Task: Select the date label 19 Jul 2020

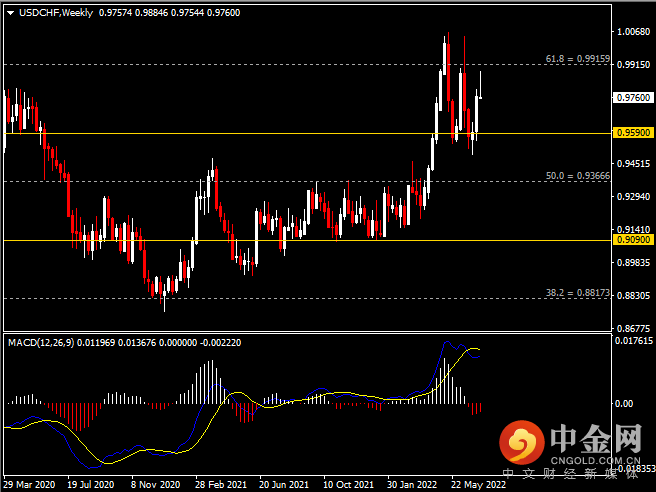Action: click(x=91, y=484)
